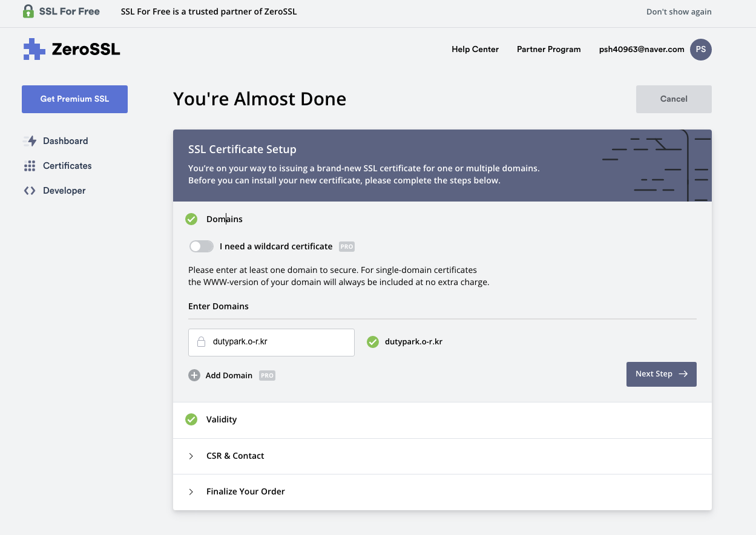Screen dimensions: 756x535
Task: Toggle the wildcard certificate switch
Action: tap(202, 246)
